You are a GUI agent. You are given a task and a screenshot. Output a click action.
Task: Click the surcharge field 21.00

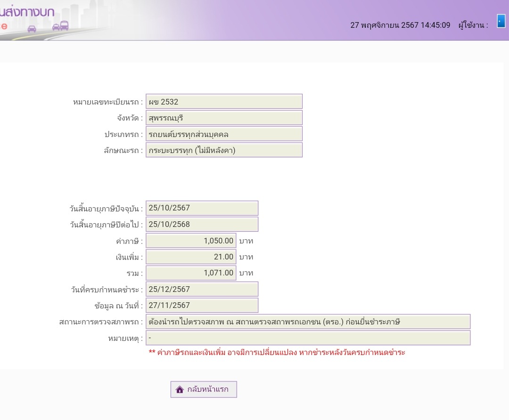pos(191,257)
